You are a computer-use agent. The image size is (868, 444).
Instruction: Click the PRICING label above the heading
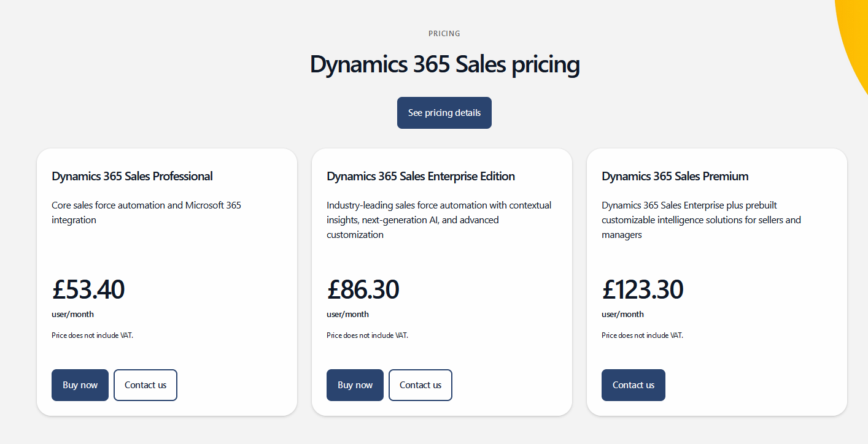point(444,34)
